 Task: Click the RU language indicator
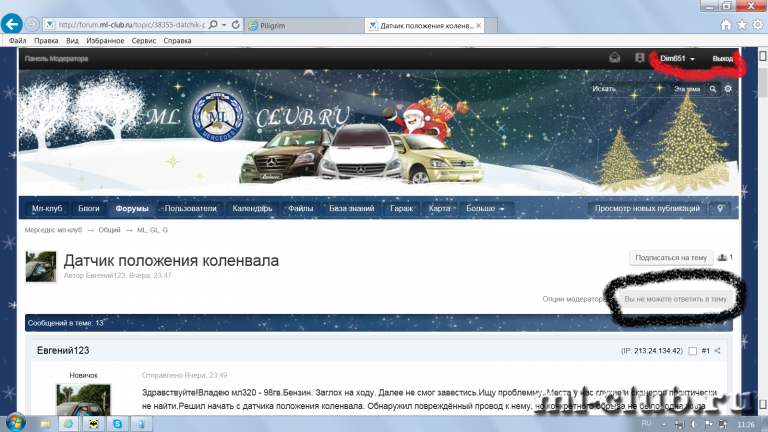tap(647, 424)
